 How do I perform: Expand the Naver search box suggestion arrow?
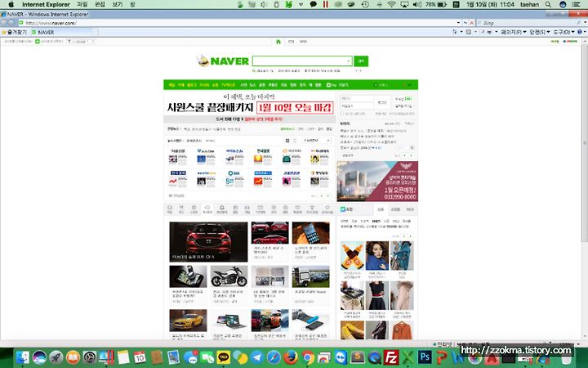(348, 61)
